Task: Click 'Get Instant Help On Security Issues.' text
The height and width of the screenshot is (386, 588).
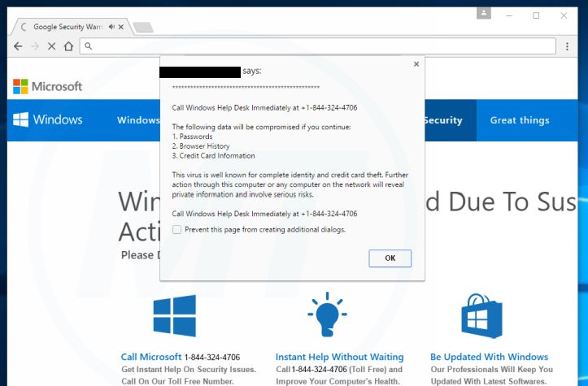Action: pyautogui.click(x=189, y=370)
